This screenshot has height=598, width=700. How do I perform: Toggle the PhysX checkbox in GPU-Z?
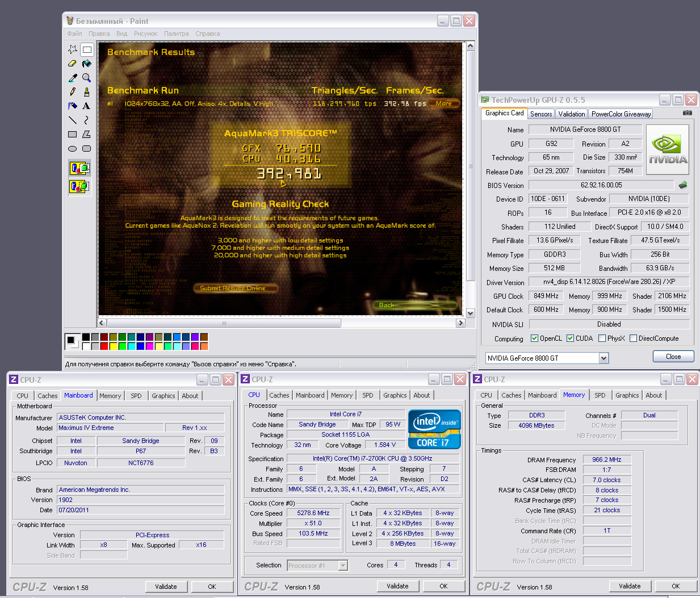click(x=602, y=338)
